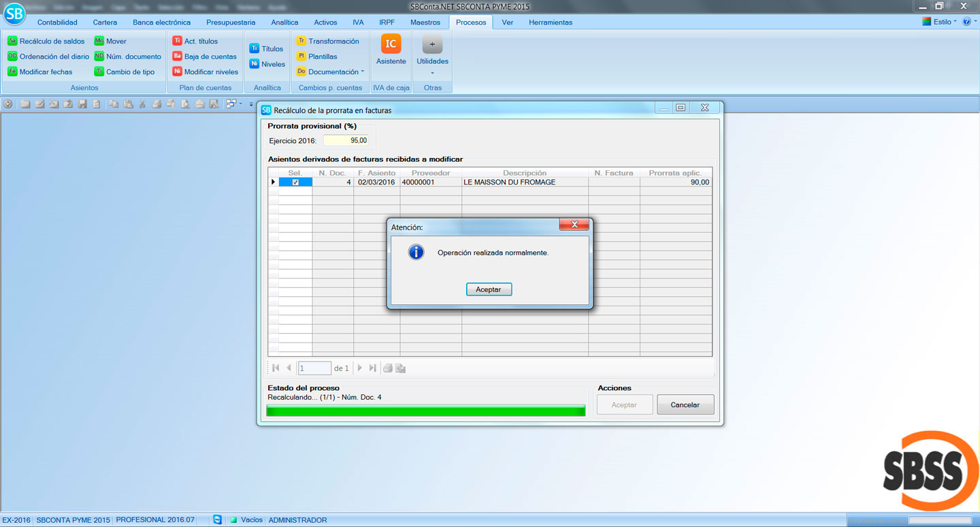Image resolution: width=980 pixels, height=527 pixels.
Task: Expand the Documentación dropdown
Action: point(362,71)
